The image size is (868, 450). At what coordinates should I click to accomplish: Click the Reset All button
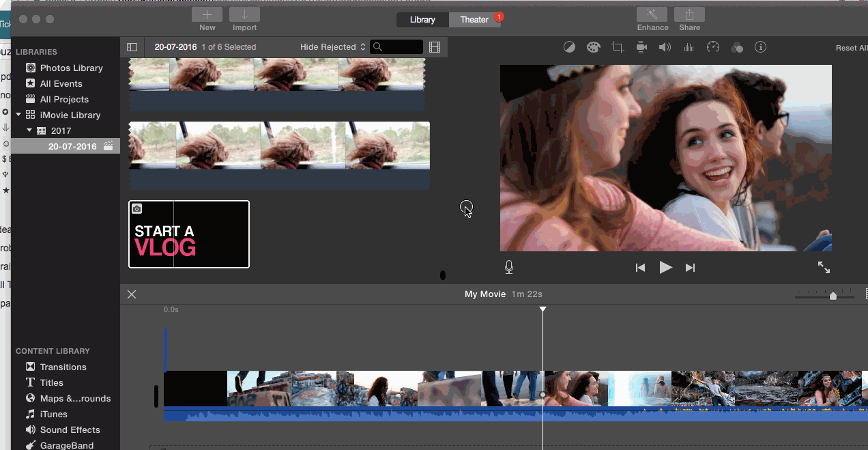(852, 48)
